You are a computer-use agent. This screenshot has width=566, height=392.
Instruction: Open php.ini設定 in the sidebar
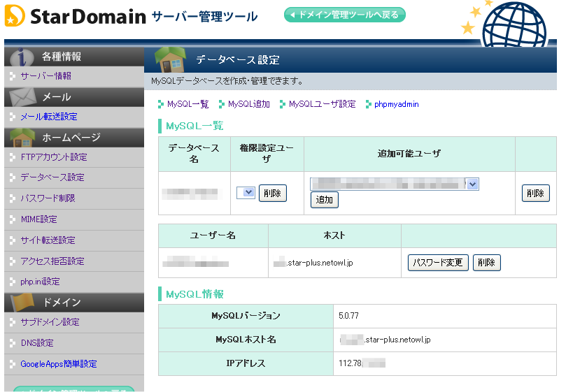point(40,282)
